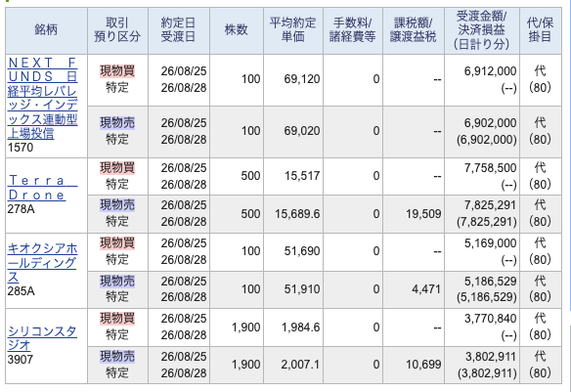Select the average price 15,517
The width and height of the screenshot is (571, 392).
(302, 176)
